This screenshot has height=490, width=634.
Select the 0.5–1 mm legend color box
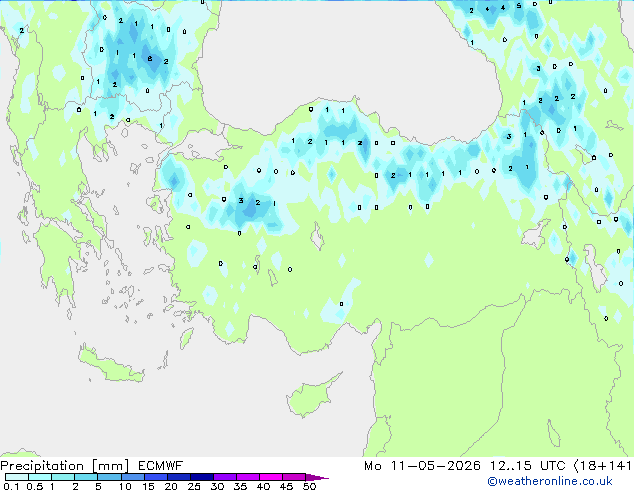tap(40, 477)
